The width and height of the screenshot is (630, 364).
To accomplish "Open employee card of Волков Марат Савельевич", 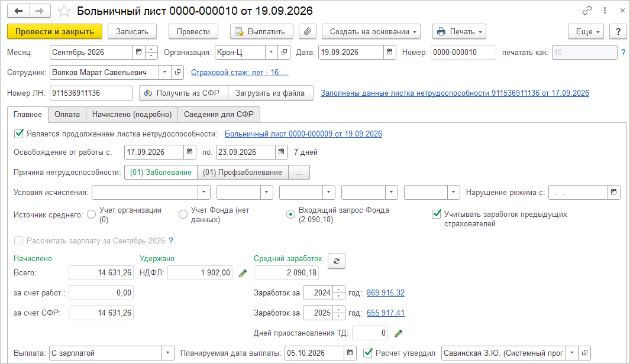I will click(x=177, y=72).
